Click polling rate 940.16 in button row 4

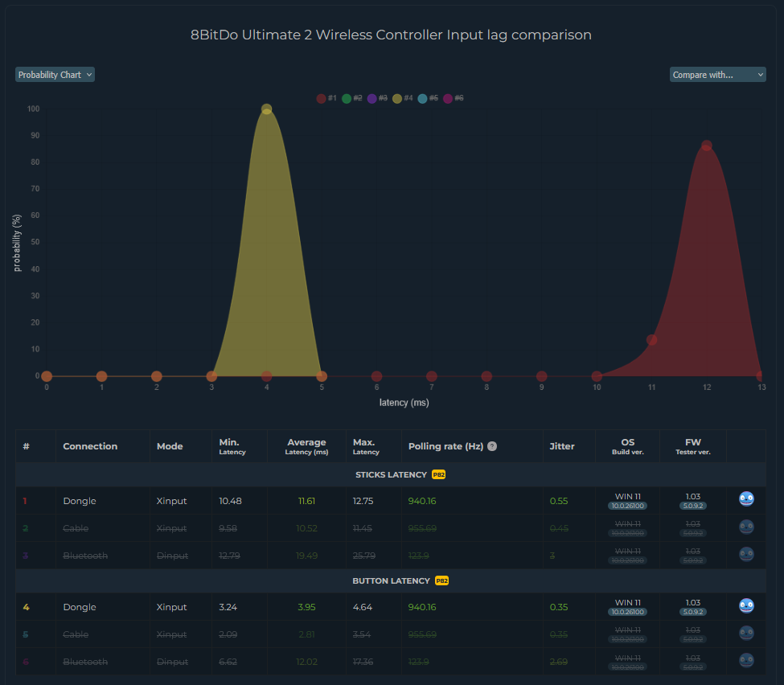coord(422,607)
